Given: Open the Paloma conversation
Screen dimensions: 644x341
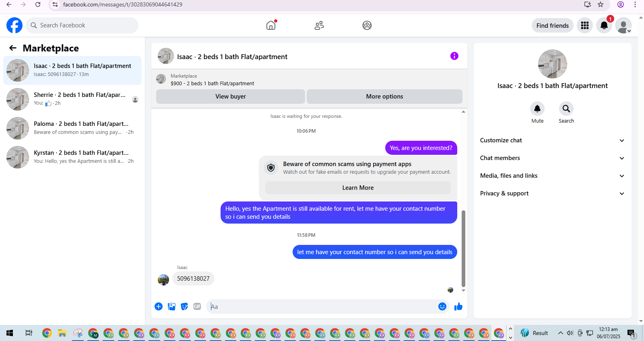Looking at the screenshot, I should pos(72,128).
